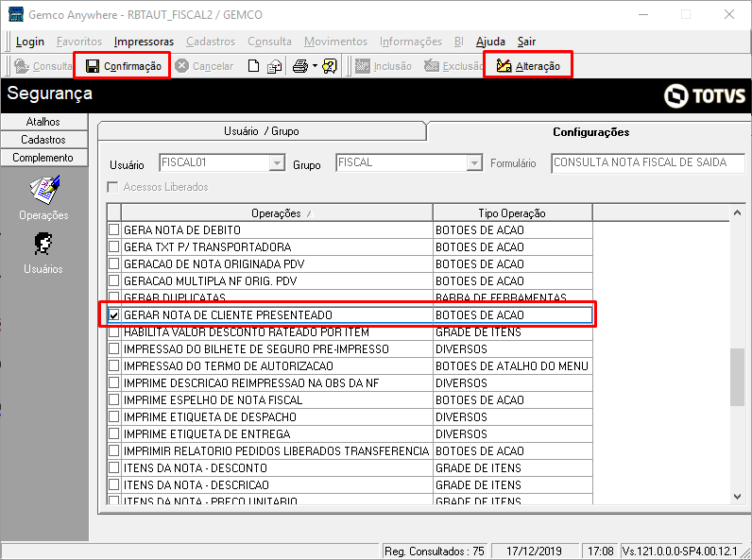Click the table select-all corner header
This screenshot has width=752, height=560.
[114, 212]
